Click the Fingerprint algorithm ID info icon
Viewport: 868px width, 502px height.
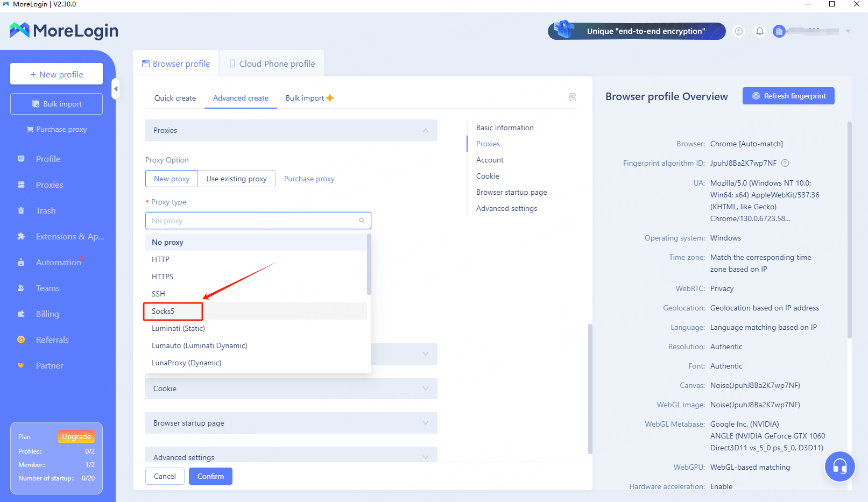tap(785, 163)
